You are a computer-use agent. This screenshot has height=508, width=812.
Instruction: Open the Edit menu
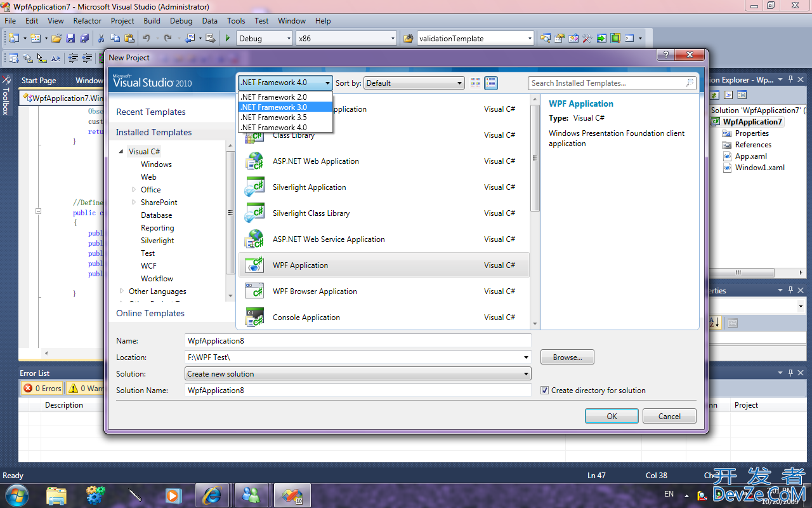click(32, 21)
